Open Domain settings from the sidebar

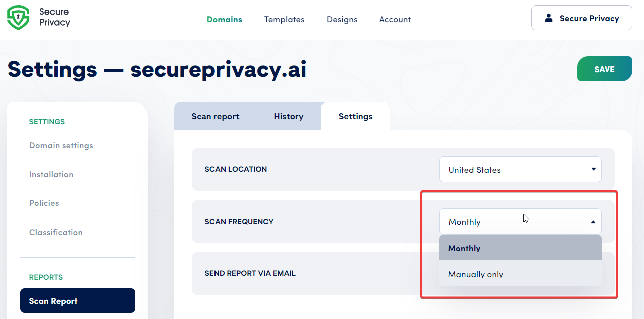point(61,145)
